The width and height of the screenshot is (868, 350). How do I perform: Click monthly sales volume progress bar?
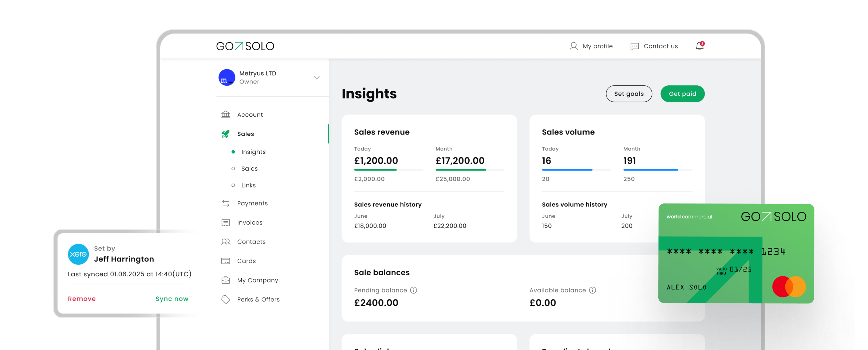point(658,170)
